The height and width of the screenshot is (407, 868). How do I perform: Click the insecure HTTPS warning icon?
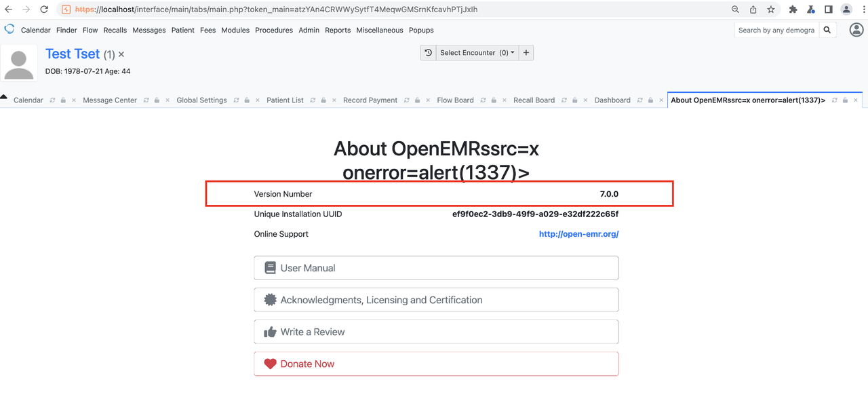66,9
